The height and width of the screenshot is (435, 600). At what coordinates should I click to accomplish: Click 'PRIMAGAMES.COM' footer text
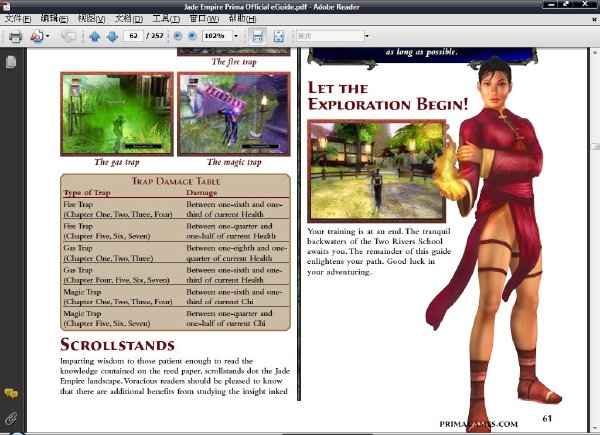[479, 424]
